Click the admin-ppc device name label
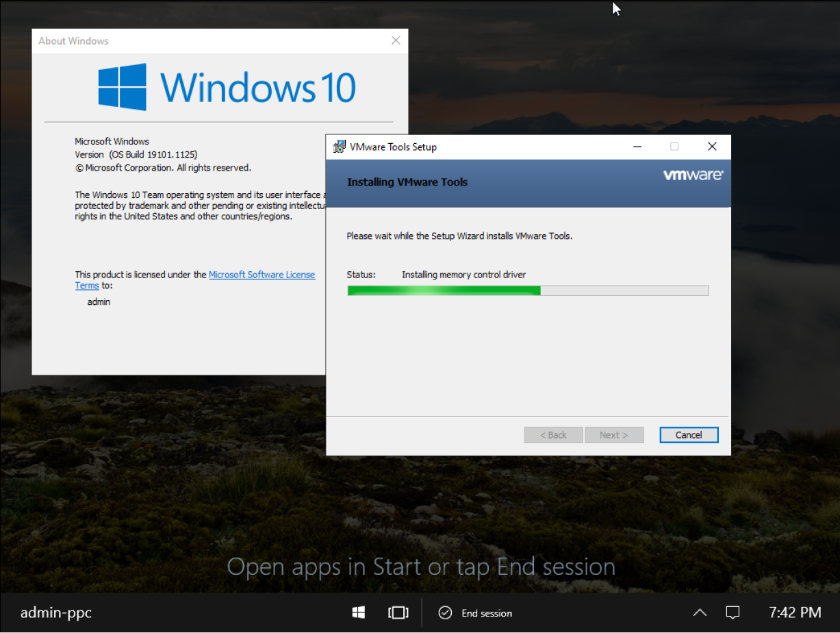Screen dimensions: 840x633 56,612
